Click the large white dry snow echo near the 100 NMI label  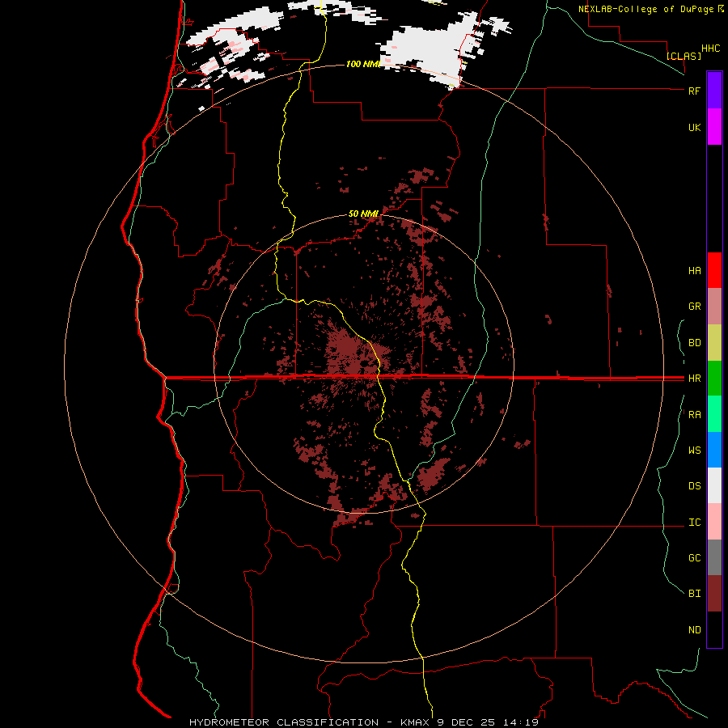click(x=430, y=49)
